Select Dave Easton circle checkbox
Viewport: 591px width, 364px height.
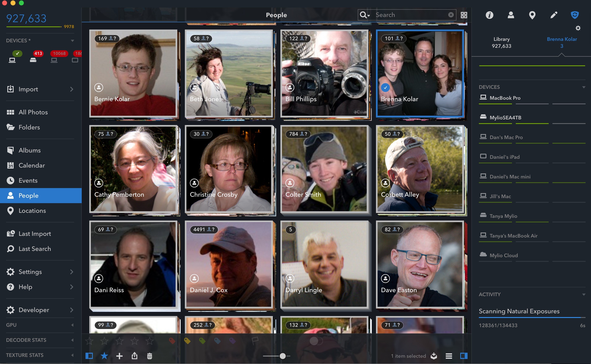point(385,279)
